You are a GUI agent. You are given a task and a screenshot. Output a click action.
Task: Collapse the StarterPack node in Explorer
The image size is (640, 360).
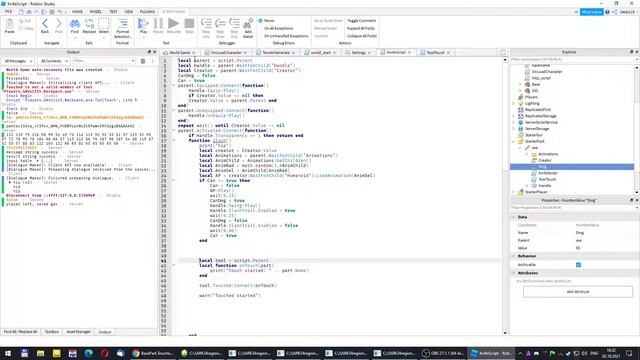pos(513,141)
